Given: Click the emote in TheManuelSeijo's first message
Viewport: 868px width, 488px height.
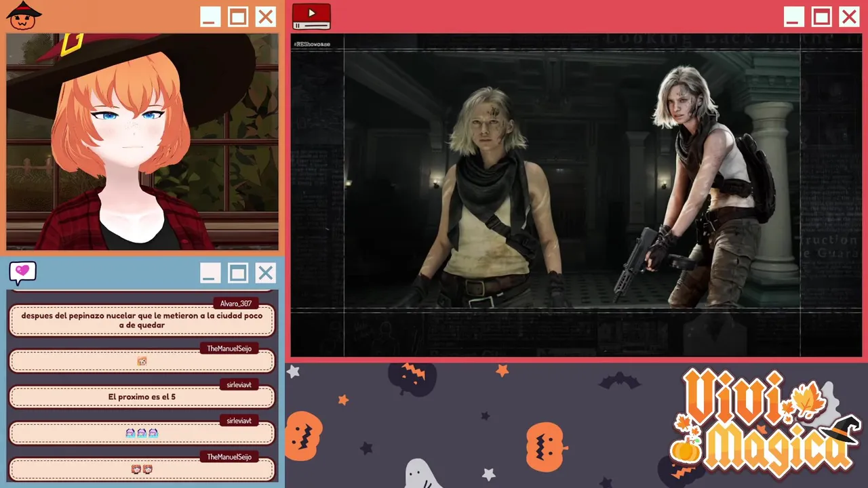Looking at the screenshot, I should (x=142, y=361).
